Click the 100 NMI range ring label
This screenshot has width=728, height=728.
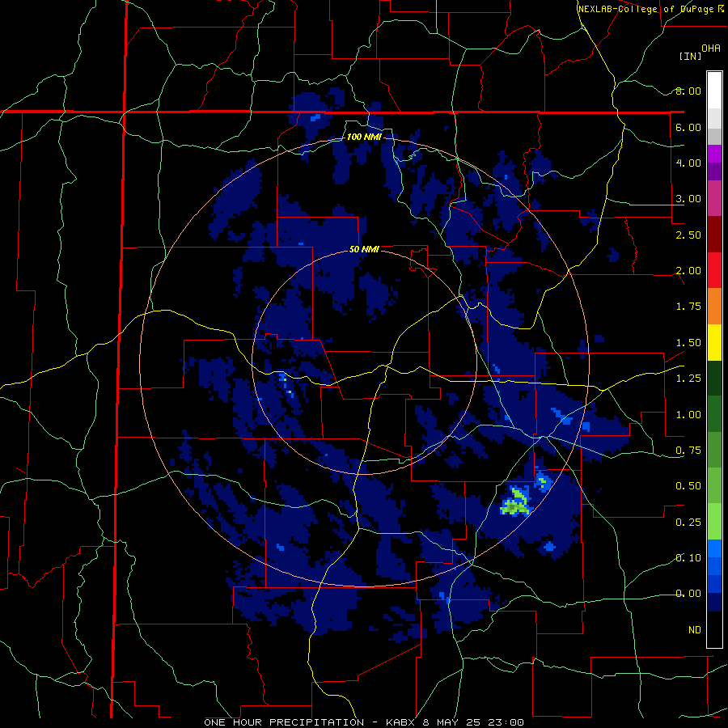364,137
